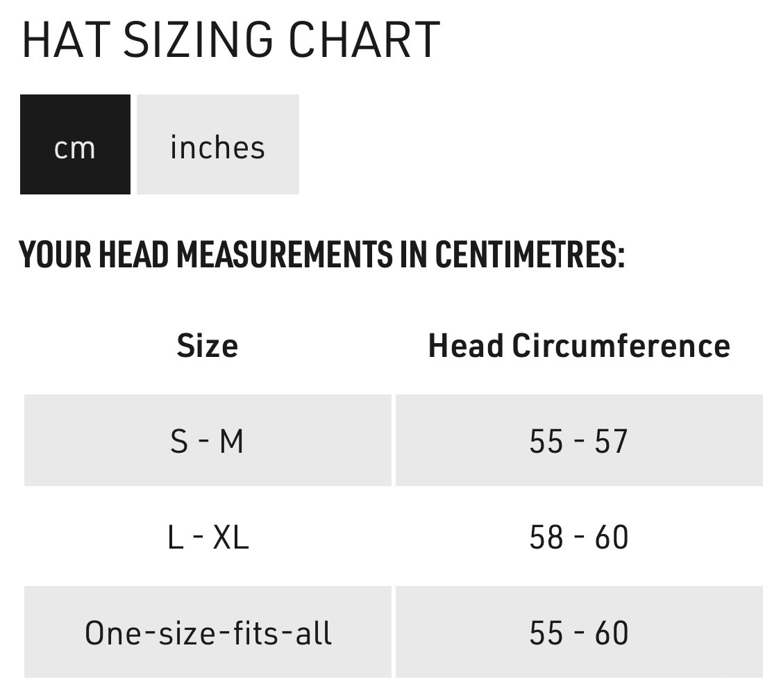
Task: Click the 55 - 60 circumference cell
Action: pos(578,633)
